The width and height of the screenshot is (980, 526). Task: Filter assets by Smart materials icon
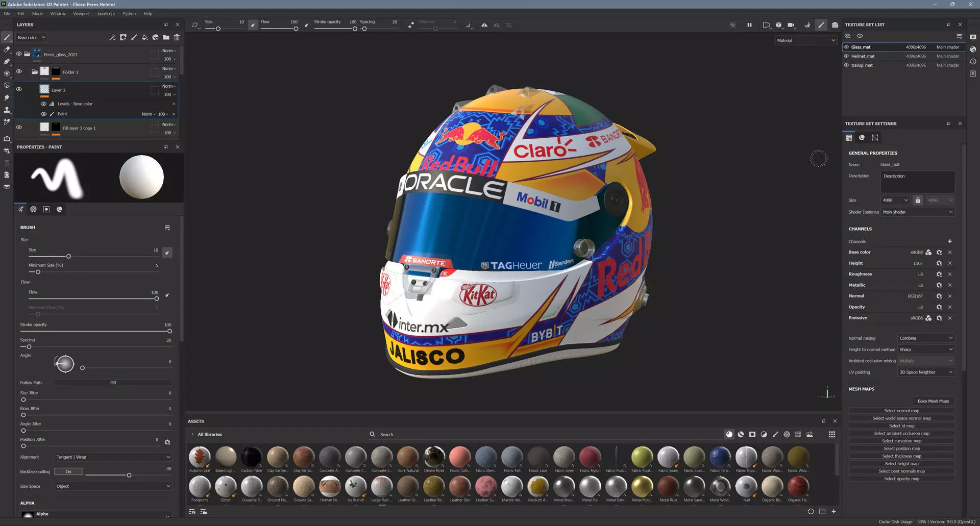pos(741,434)
